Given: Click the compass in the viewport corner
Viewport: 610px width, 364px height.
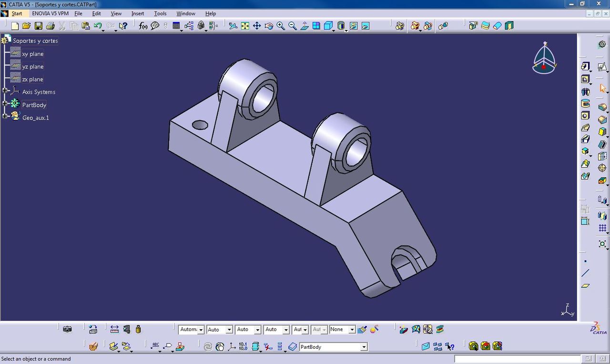Looking at the screenshot, I should click(x=544, y=58).
